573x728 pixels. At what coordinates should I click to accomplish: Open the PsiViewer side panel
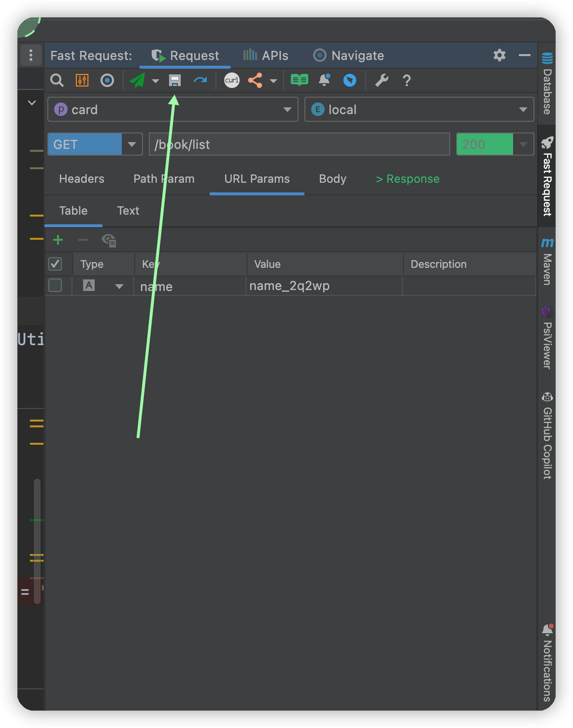(x=547, y=337)
